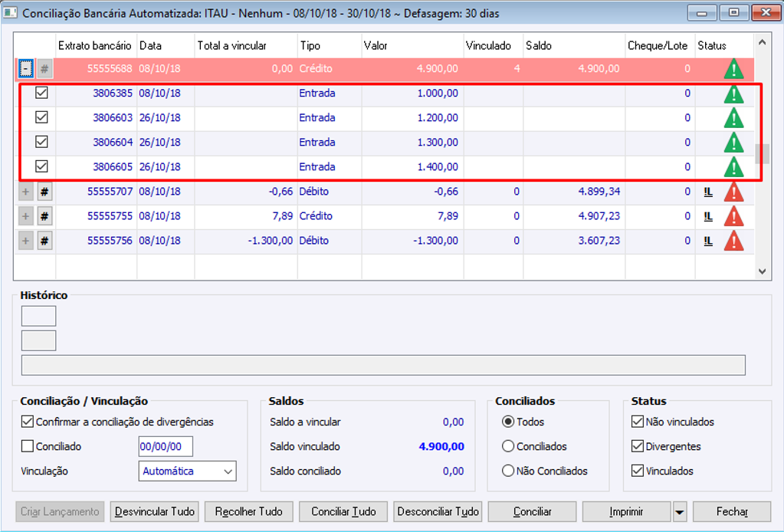
Task: Click the Tipo column header
Action: click(330, 46)
